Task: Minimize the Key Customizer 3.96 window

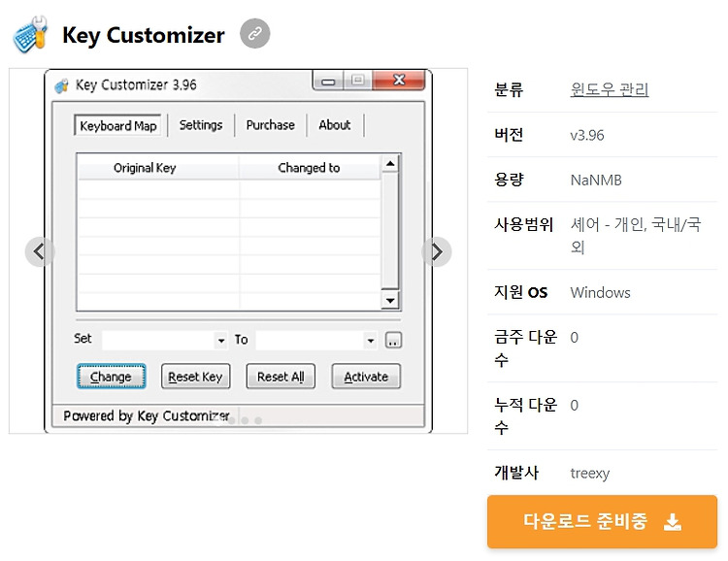Action: click(328, 82)
